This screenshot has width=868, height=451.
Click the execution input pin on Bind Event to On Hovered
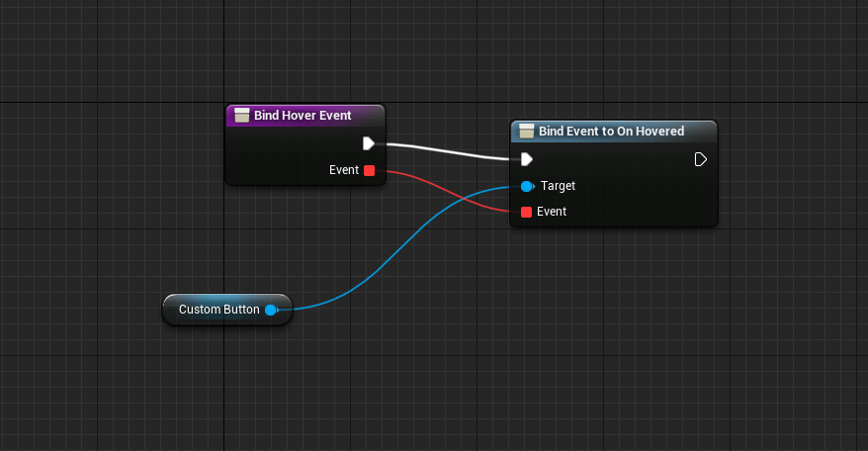pyautogui.click(x=526, y=159)
